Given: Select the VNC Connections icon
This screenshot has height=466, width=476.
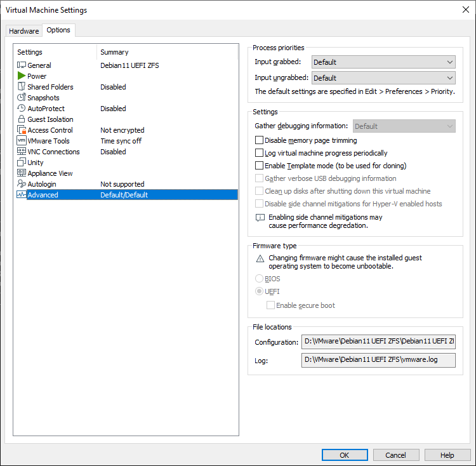Looking at the screenshot, I should [x=21, y=152].
